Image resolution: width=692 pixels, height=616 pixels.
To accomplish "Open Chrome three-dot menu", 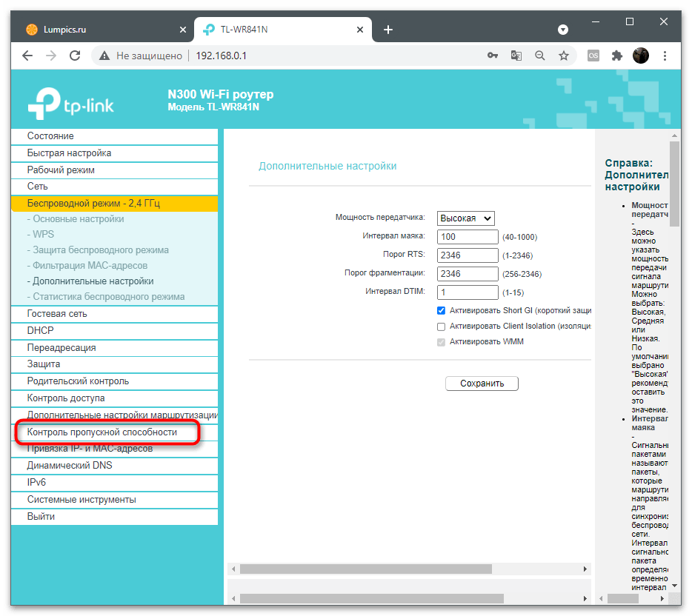I will pos(665,56).
